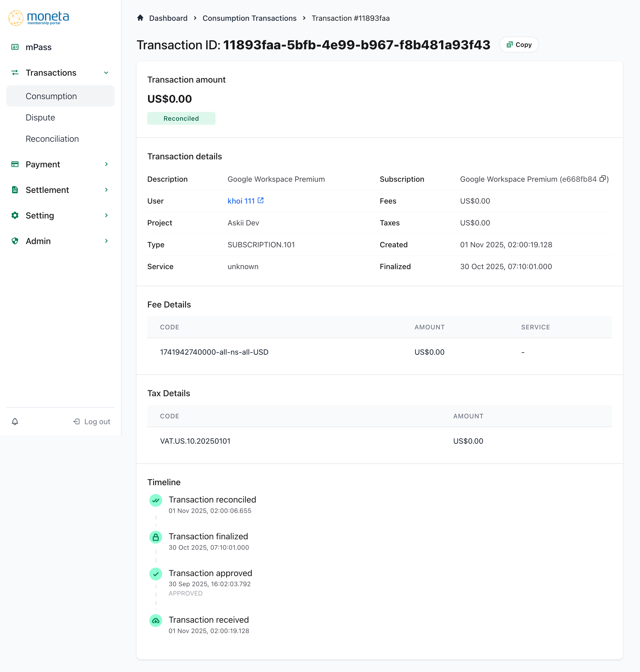The image size is (640, 672).
Task: Open notifications via the bell icon
Action: point(15,422)
